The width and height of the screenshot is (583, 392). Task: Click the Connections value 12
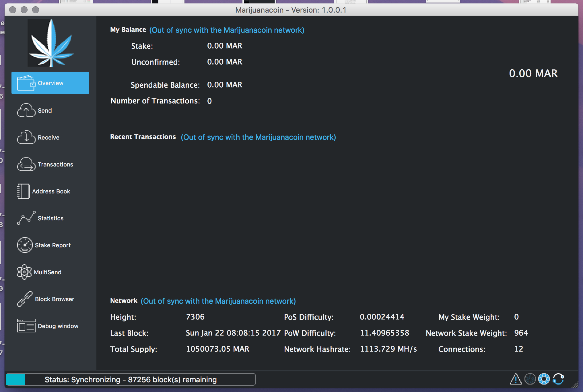coord(519,349)
